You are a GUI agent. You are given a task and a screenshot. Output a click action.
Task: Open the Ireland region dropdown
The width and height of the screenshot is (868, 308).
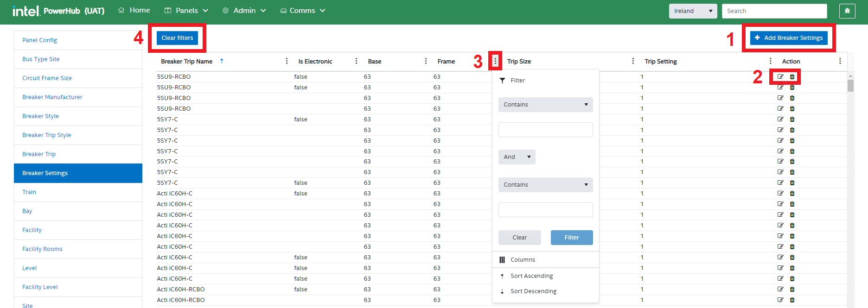(x=693, y=11)
